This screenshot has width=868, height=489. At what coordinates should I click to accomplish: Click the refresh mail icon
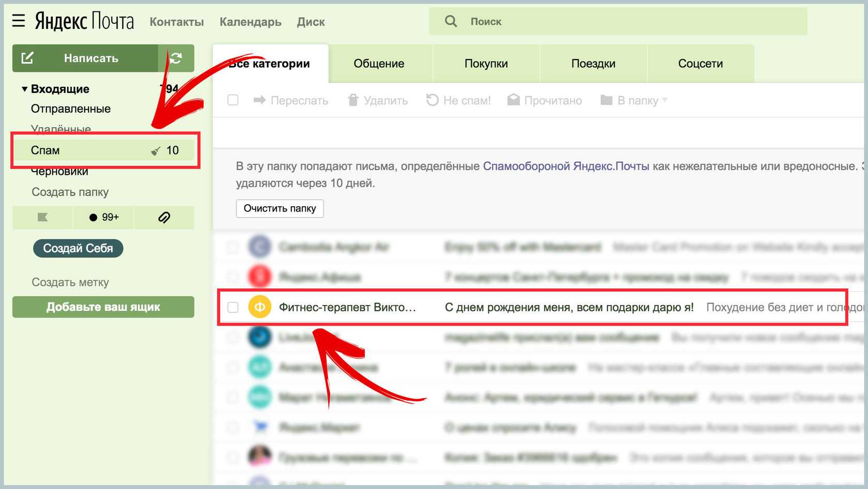coord(176,58)
